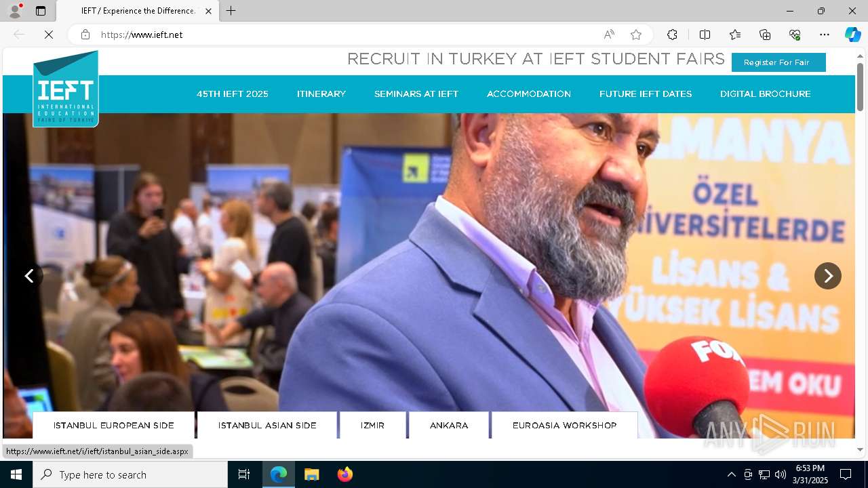Screen dimensions: 868x488
Task: Open clock showing 6:53 PM
Action: pos(810,474)
